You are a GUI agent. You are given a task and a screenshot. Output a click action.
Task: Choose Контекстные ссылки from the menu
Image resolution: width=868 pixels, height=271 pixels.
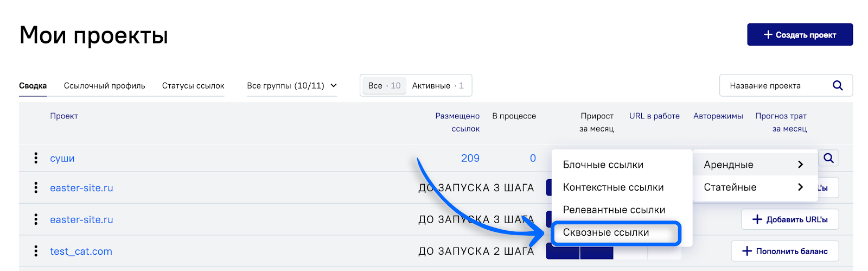click(622, 187)
